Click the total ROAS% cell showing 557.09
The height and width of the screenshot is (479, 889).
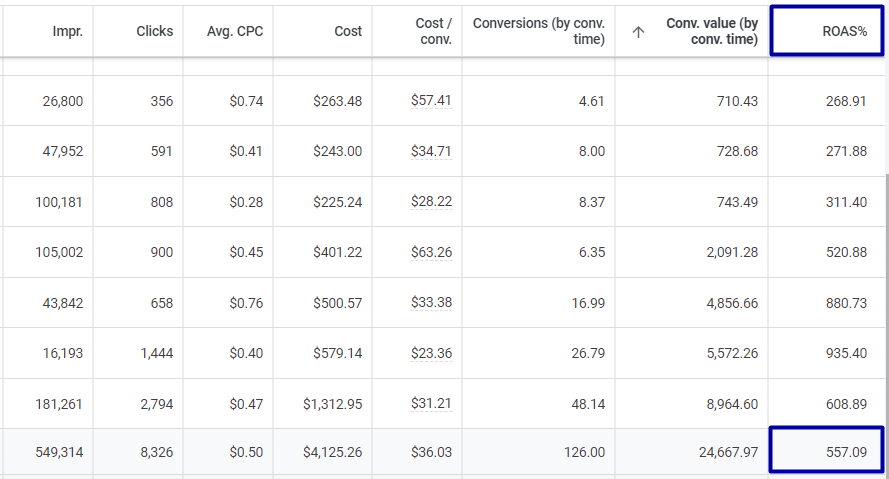point(827,450)
